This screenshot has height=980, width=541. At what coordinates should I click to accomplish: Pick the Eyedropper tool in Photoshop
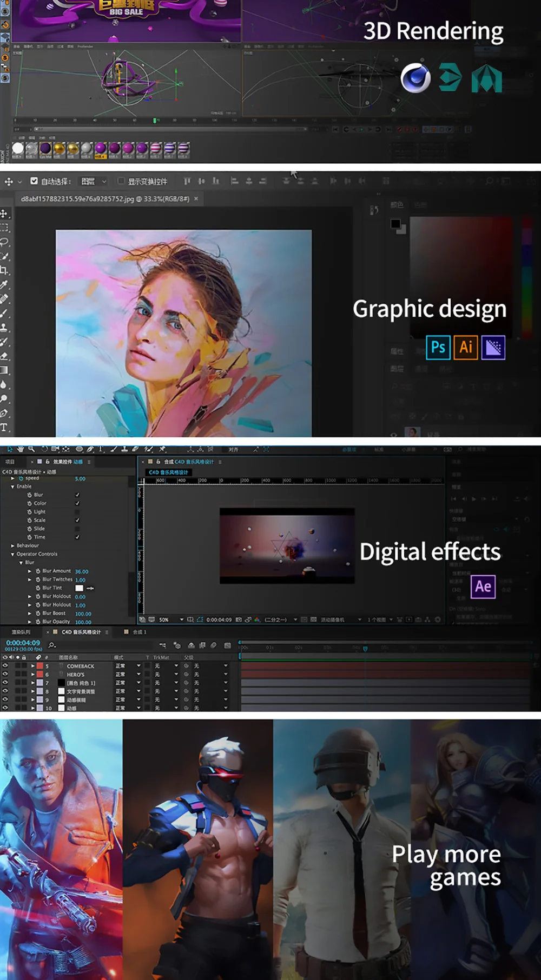pyautogui.click(x=5, y=284)
